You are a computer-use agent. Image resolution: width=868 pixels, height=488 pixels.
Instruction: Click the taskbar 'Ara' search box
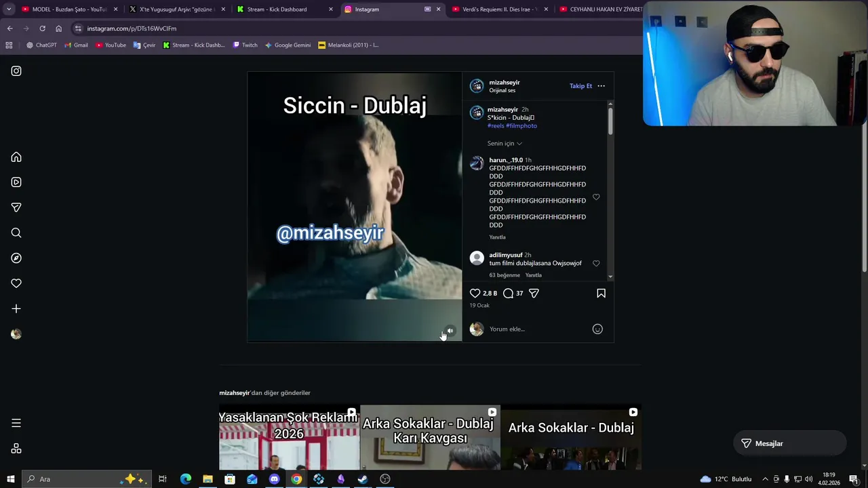pyautogui.click(x=87, y=479)
